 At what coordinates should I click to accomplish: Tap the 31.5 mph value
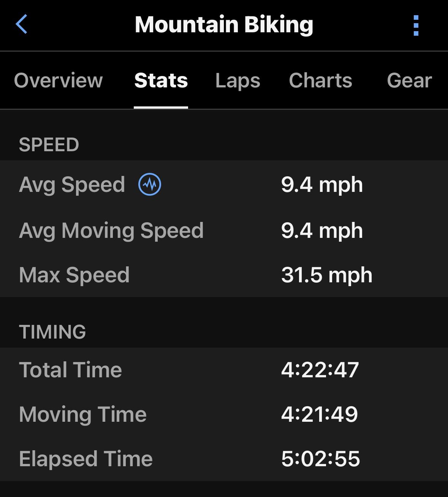coord(327,275)
